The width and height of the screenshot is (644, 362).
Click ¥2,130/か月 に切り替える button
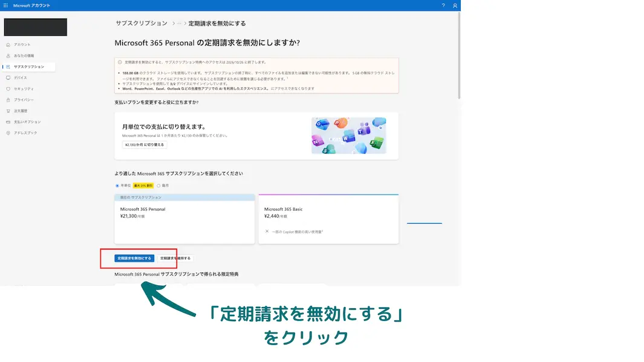pos(145,145)
